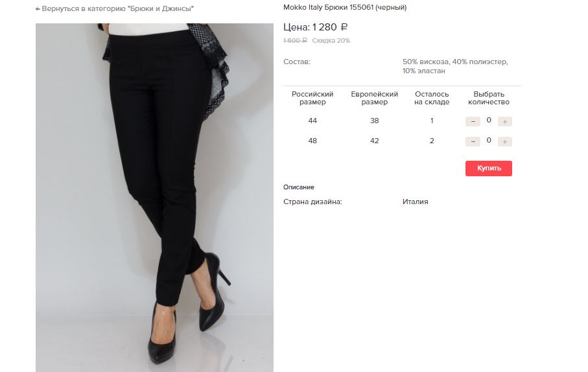The height and width of the screenshot is (372, 588).
Task: Select the quantity value for size 44
Action: pyautogui.click(x=489, y=121)
